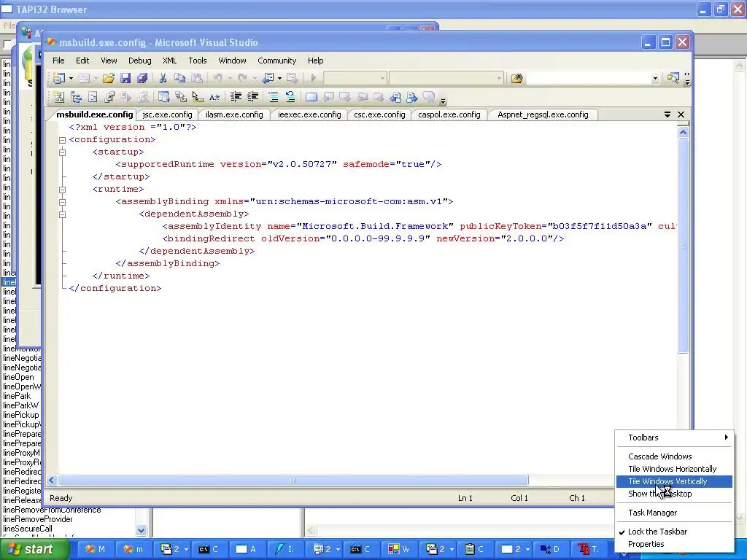Switch to the csc.exe.config tab

(x=379, y=114)
